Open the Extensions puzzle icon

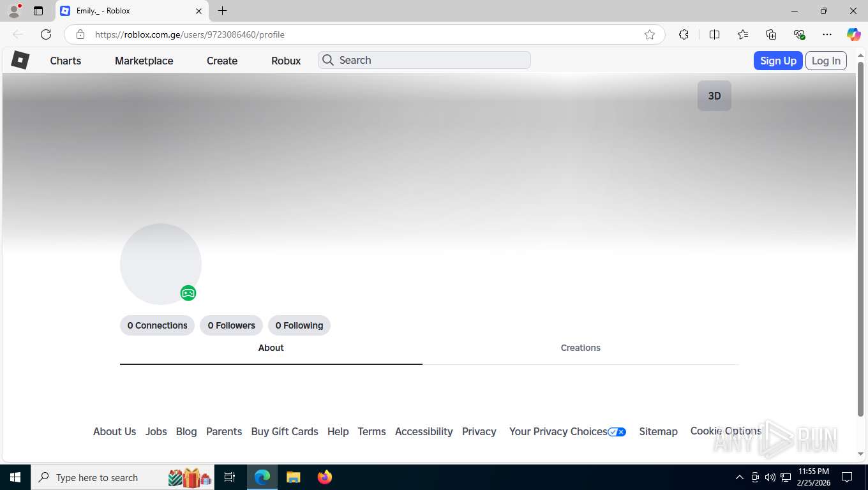point(684,34)
